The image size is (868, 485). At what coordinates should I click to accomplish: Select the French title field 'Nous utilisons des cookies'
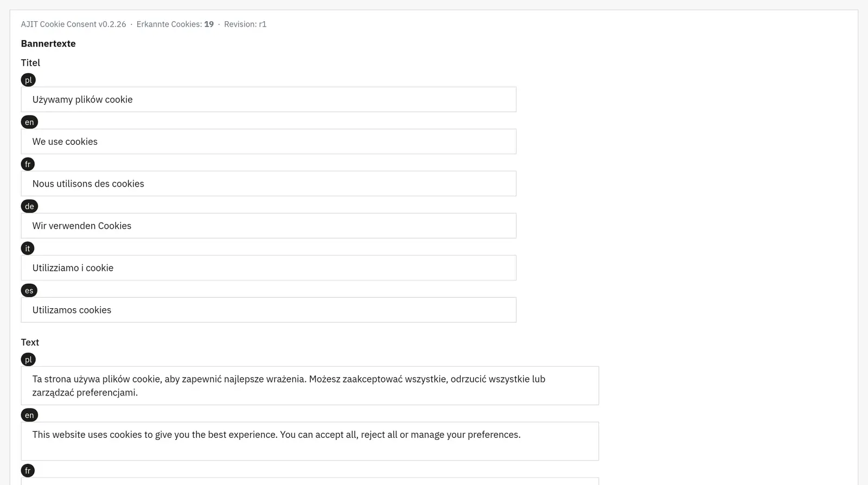pos(269,183)
